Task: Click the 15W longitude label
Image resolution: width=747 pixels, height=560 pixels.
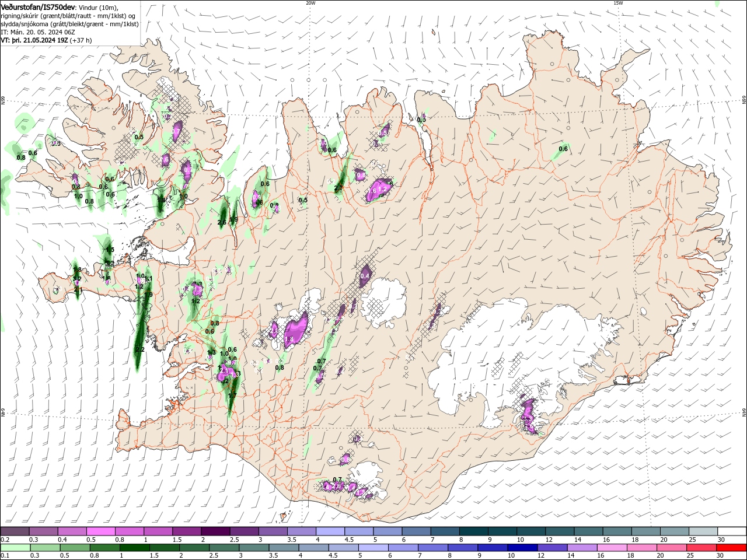Action: (x=618, y=3)
